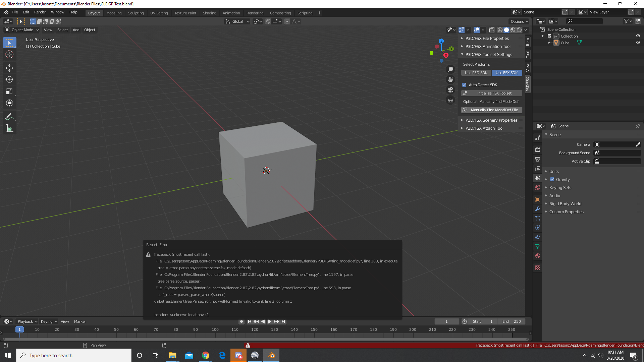644x362 pixels.
Task: Click the viewport pan hand icon
Action: pos(450,79)
